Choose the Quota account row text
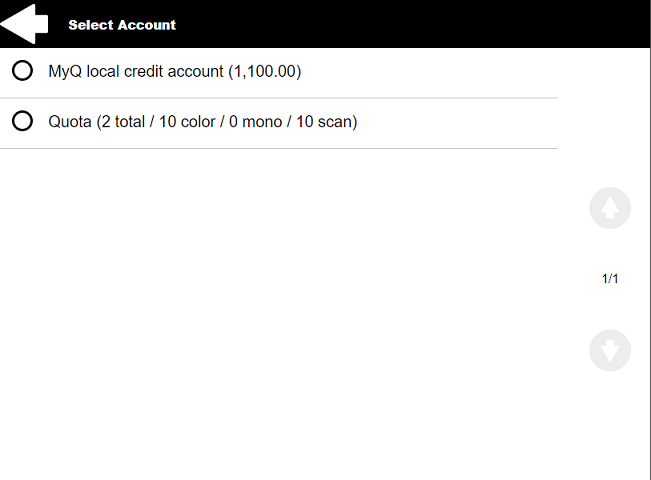The width and height of the screenshot is (651, 480). coord(202,122)
